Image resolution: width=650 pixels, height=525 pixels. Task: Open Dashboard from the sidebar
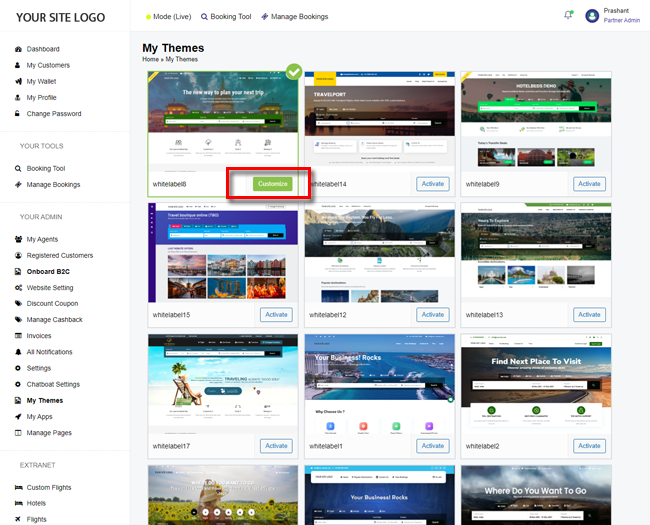pos(43,49)
